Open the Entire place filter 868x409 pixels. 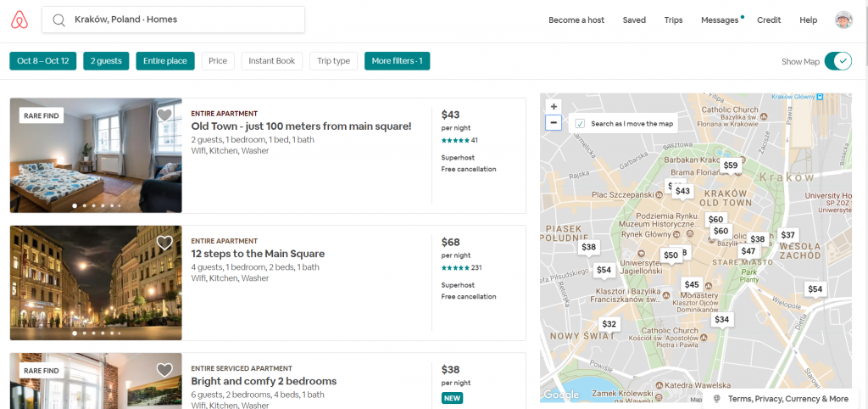click(165, 61)
